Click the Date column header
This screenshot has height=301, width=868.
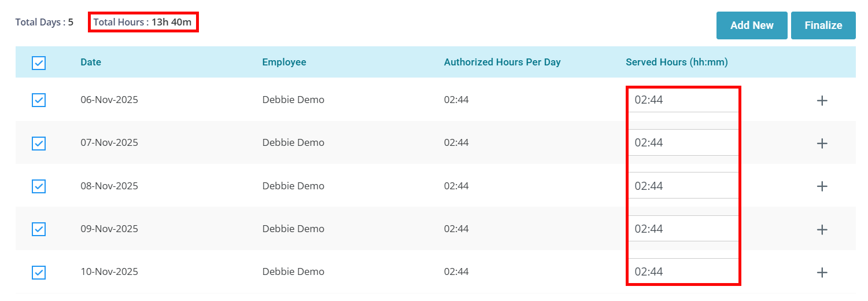(x=91, y=63)
